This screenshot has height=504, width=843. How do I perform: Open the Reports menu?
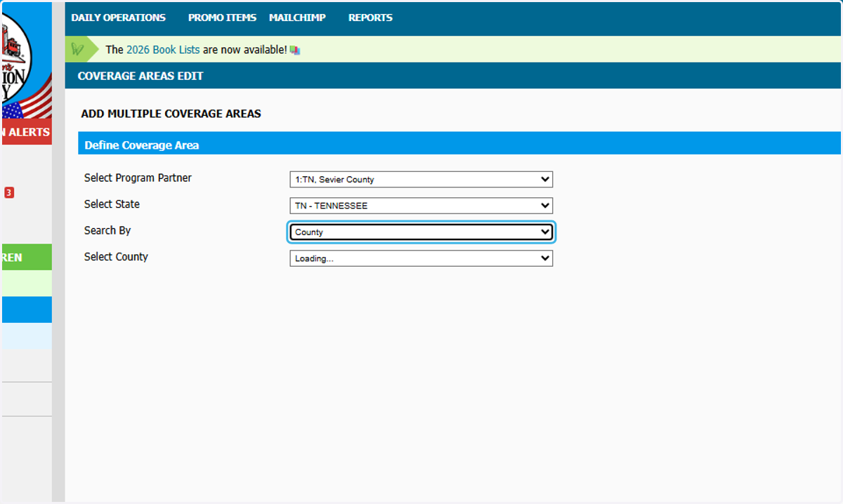click(x=370, y=18)
